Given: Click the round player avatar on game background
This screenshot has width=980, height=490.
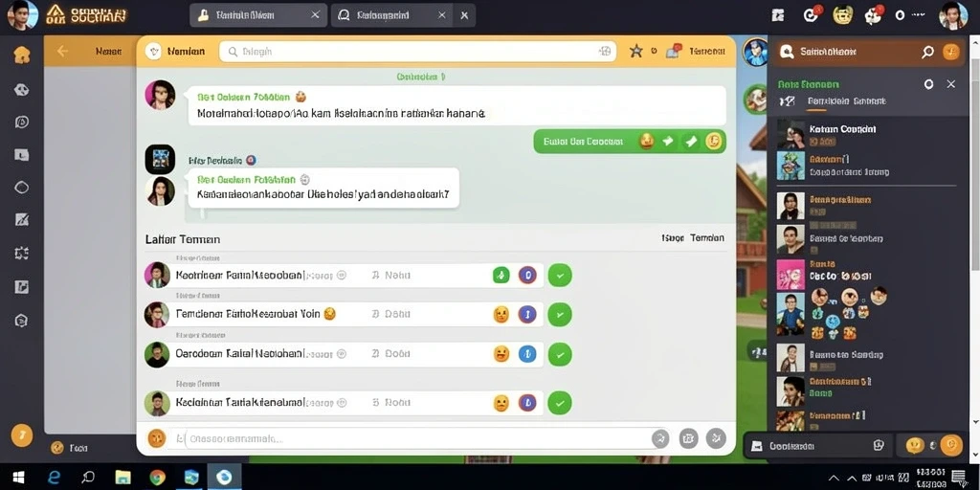Looking at the screenshot, I should pyautogui.click(x=754, y=52).
